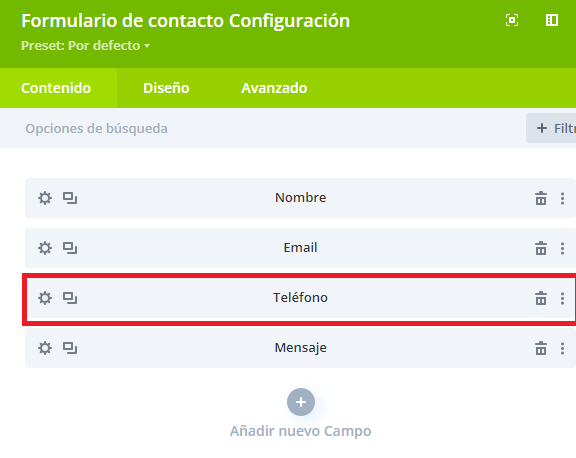Add a new field with plus button
The image size is (576, 458).
click(301, 402)
